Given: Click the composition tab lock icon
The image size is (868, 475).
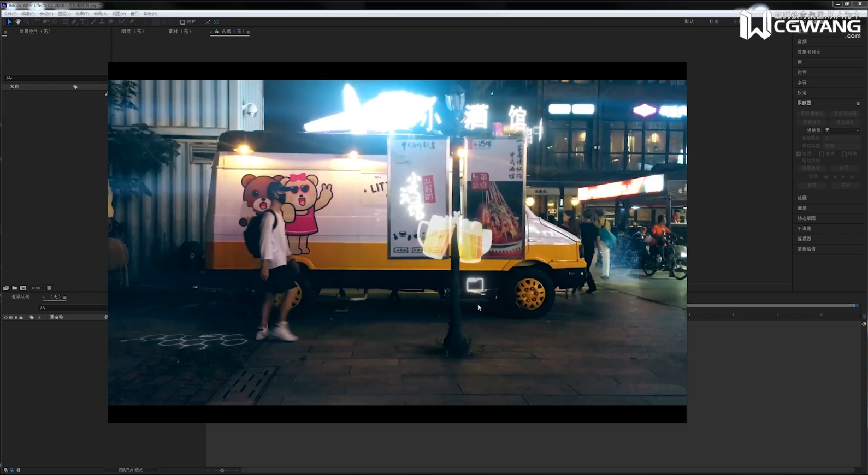Looking at the screenshot, I should [216, 32].
